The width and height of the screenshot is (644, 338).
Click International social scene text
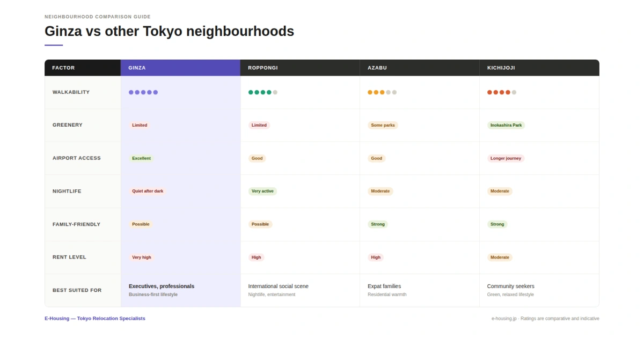click(278, 286)
